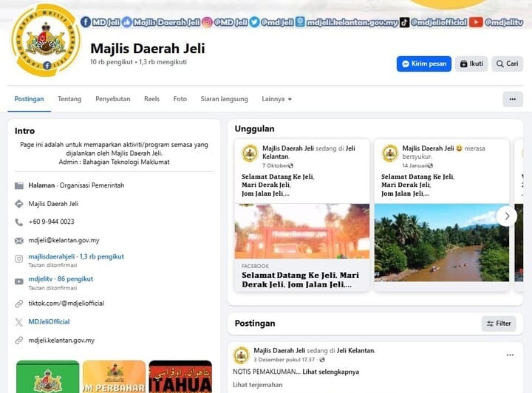This screenshot has width=532, height=393.
Task: Open orange PERBAHARUI photo thumbnail
Action: tap(114, 377)
